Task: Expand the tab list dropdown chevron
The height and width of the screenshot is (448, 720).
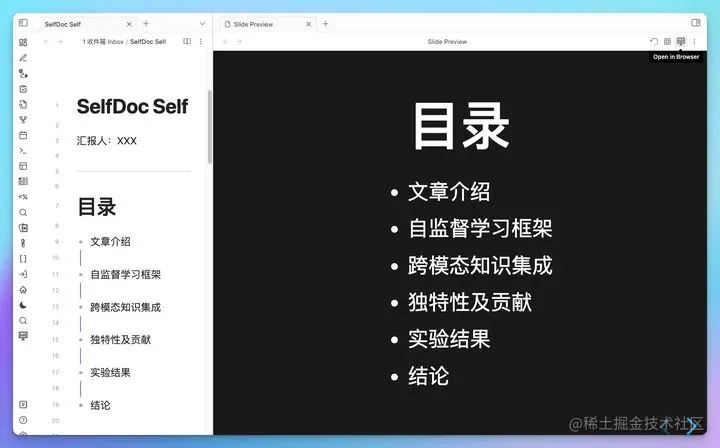Action: (202, 23)
